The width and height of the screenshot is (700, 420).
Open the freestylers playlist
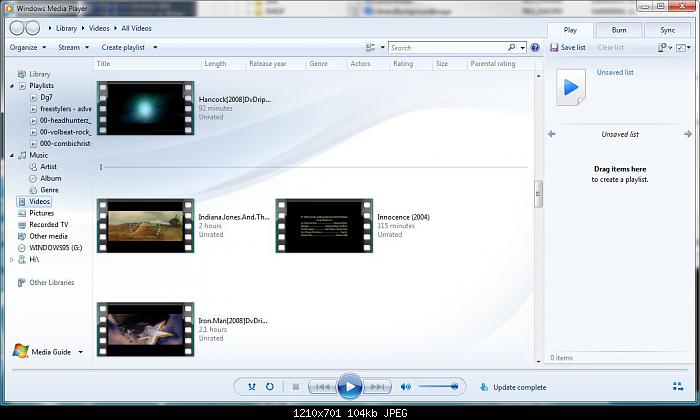[65, 108]
